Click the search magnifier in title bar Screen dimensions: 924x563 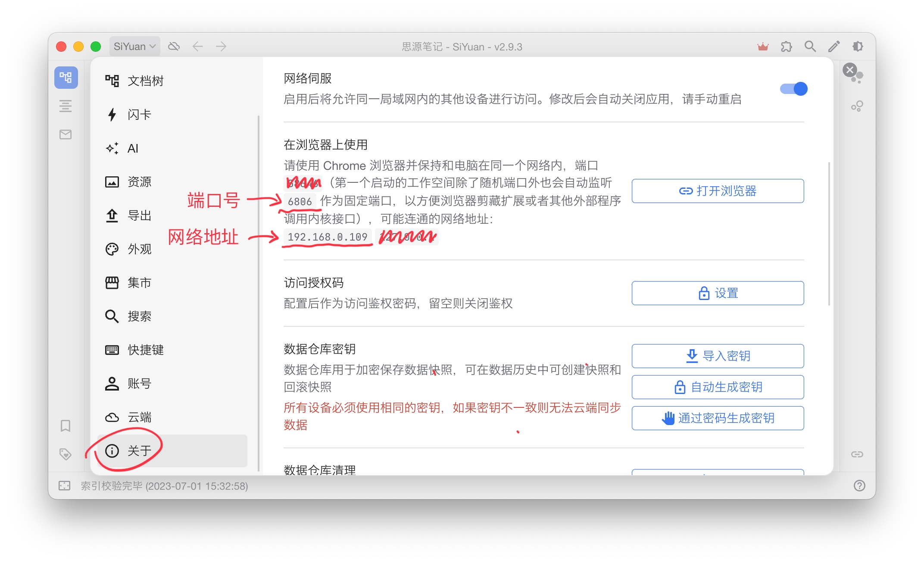[810, 47]
